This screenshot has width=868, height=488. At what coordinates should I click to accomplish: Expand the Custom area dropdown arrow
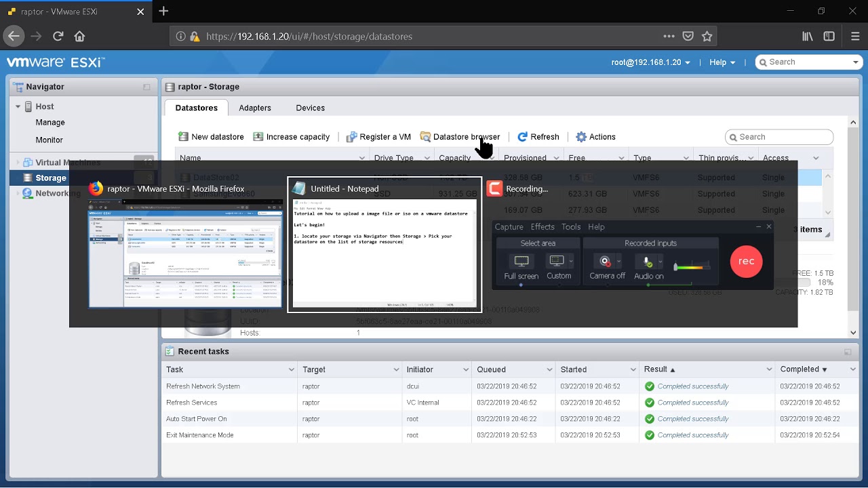tap(571, 261)
